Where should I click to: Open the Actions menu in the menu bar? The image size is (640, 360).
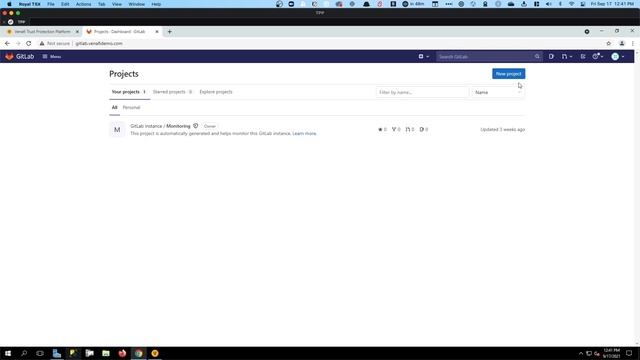pos(83,4)
